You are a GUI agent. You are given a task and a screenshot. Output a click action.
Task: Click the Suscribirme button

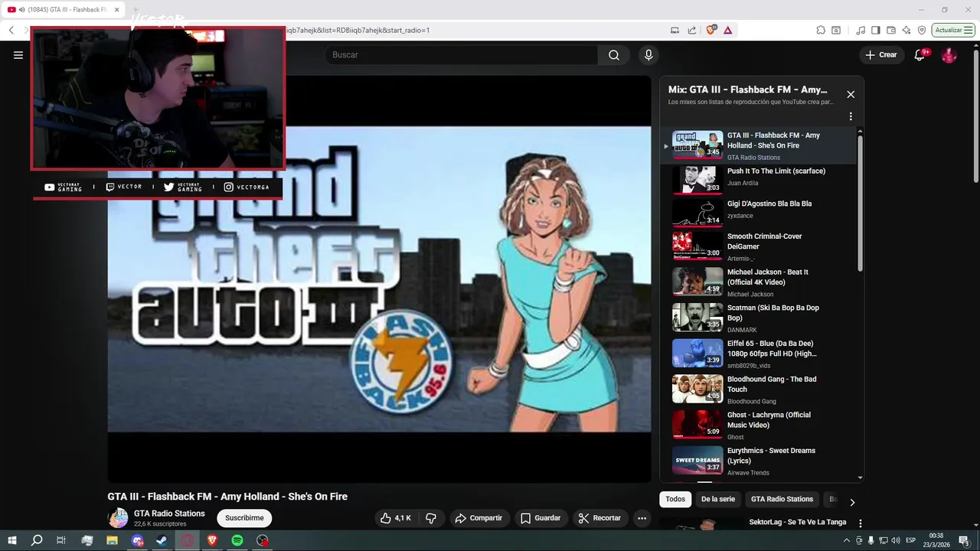pos(244,518)
